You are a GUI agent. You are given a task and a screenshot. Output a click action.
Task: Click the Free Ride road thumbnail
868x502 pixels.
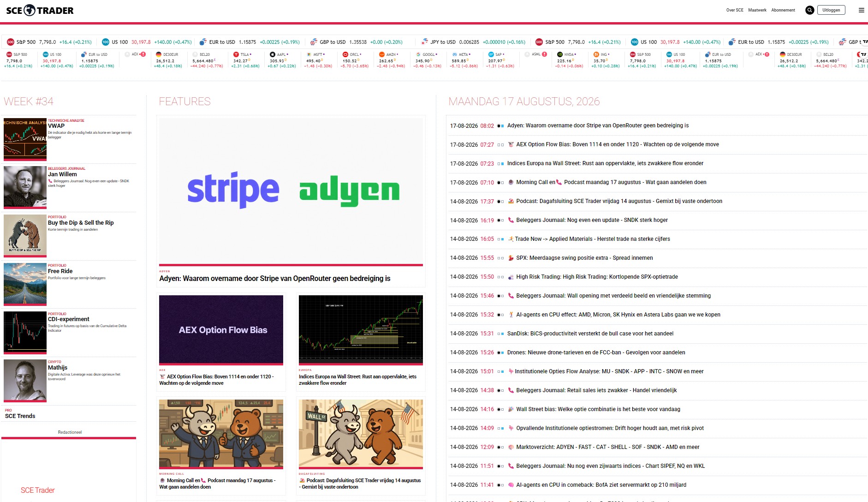pyautogui.click(x=25, y=284)
